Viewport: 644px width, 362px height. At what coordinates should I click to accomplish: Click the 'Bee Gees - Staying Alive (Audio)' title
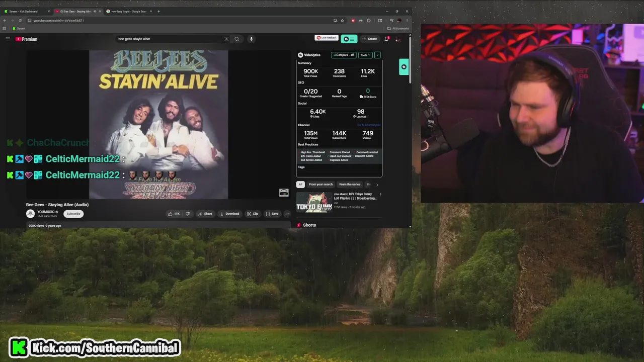click(57, 205)
